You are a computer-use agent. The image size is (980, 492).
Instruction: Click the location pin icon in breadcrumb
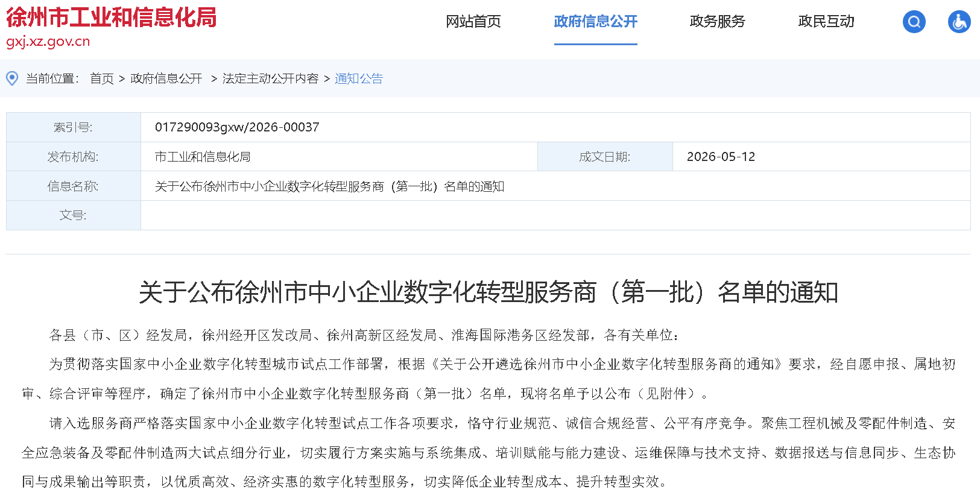[x=12, y=78]
